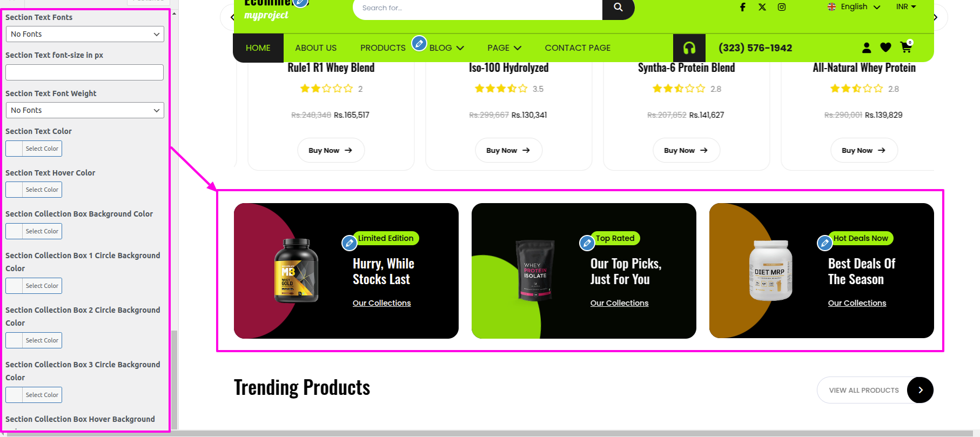Screen dimensions: 980x437
Task: Click the search magnifier button
Action: click(618, 8)
